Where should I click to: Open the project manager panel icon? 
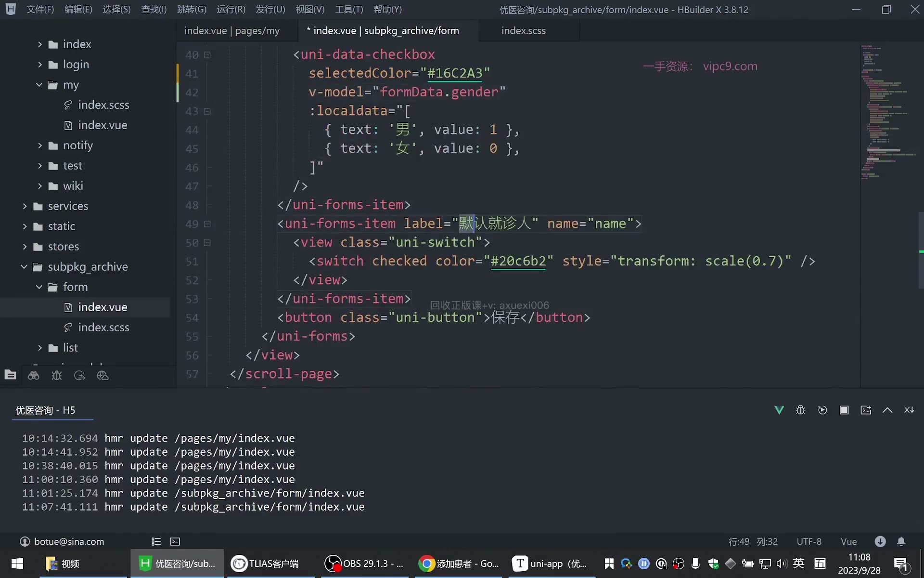[x=10, y=375]
